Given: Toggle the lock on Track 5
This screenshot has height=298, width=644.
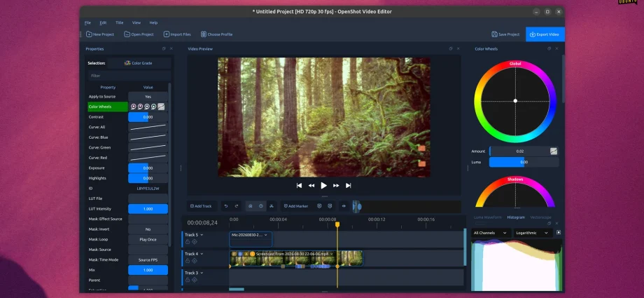Looking at the screenshot, I should point(188,242).
